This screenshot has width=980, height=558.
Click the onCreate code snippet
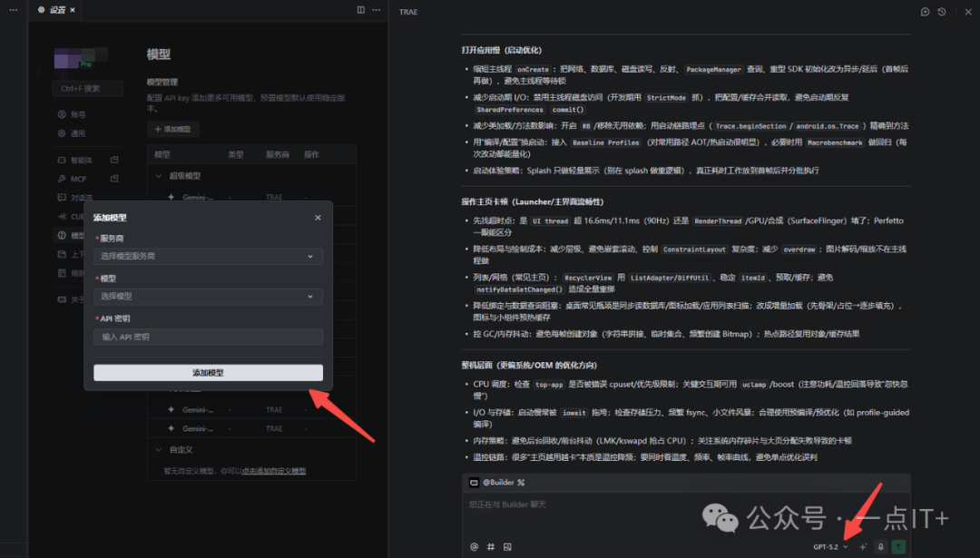click(x=533, y=69)
